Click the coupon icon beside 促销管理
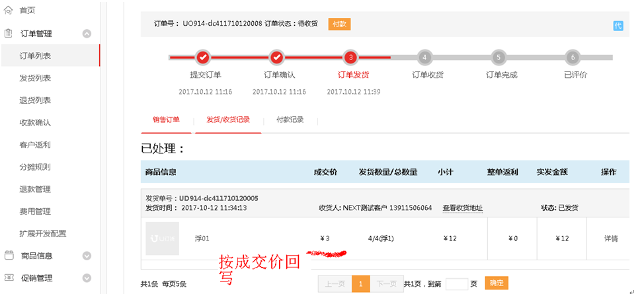This screenshot has height=294, width=644. click(9, 277)
